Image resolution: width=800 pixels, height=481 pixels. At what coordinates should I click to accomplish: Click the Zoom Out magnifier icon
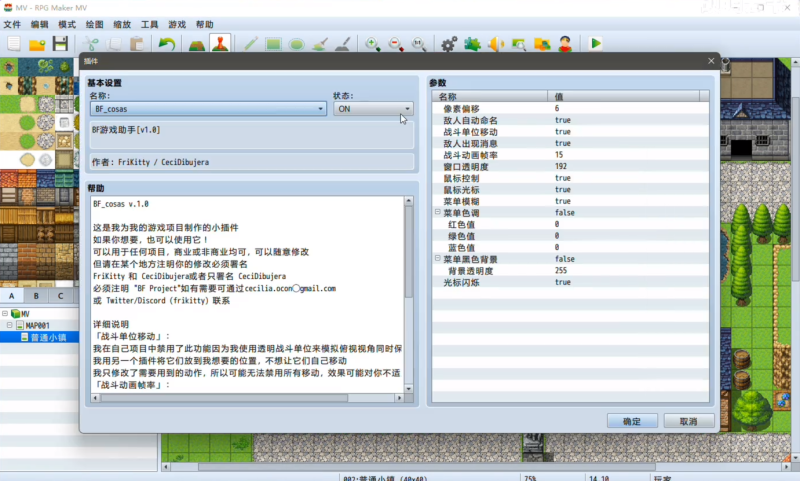click(x=396, y=44)
